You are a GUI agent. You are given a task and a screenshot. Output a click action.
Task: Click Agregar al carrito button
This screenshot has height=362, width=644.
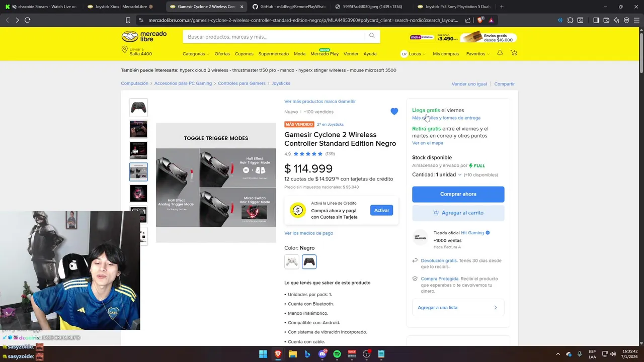click(458, 213)
